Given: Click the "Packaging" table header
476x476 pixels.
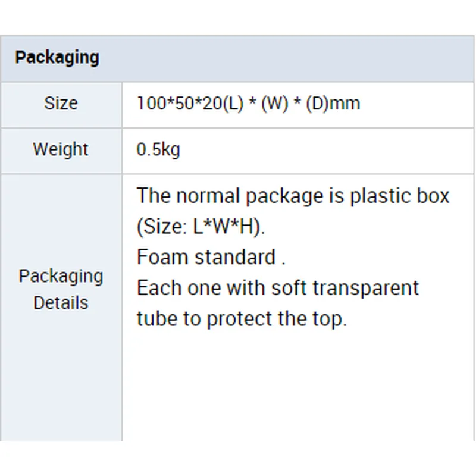Looking at the screenshot, I should (x=57, y=58).
